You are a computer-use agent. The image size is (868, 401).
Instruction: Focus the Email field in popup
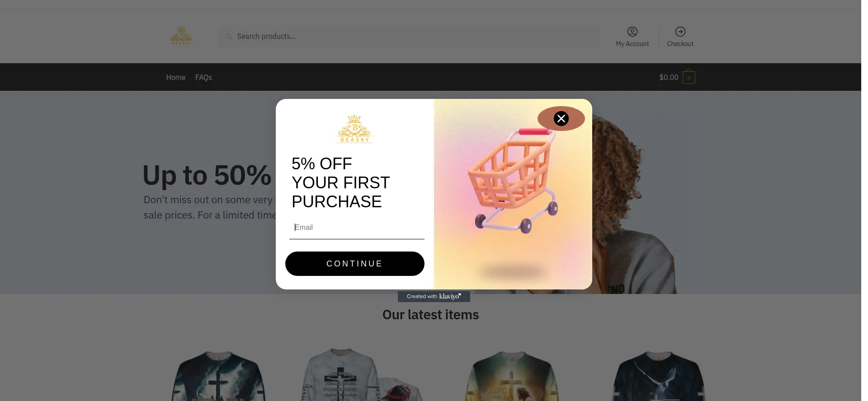(357, 228)
